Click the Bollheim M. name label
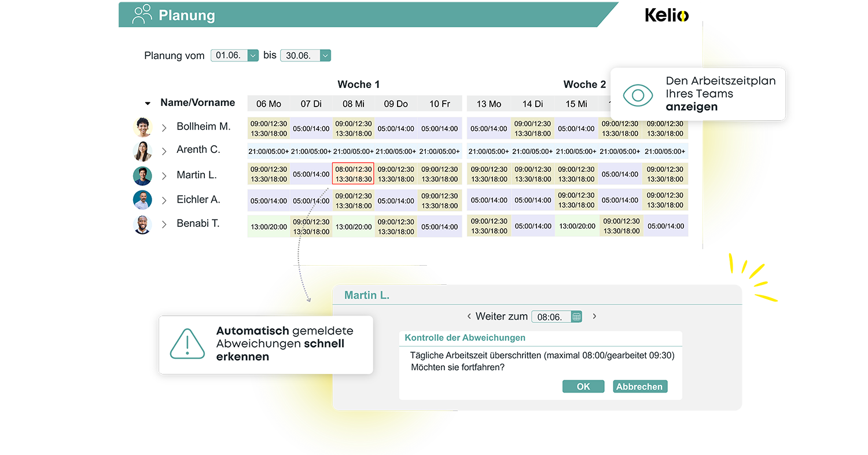The height and width of the screenshot is (455, 868). pos(204,126)
